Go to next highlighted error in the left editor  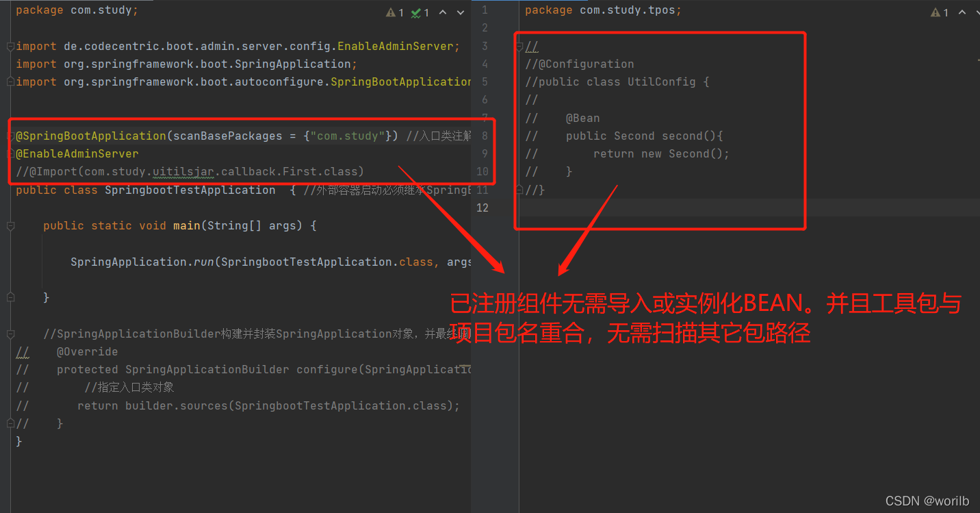pyautogui.click(x=460, y=12)
